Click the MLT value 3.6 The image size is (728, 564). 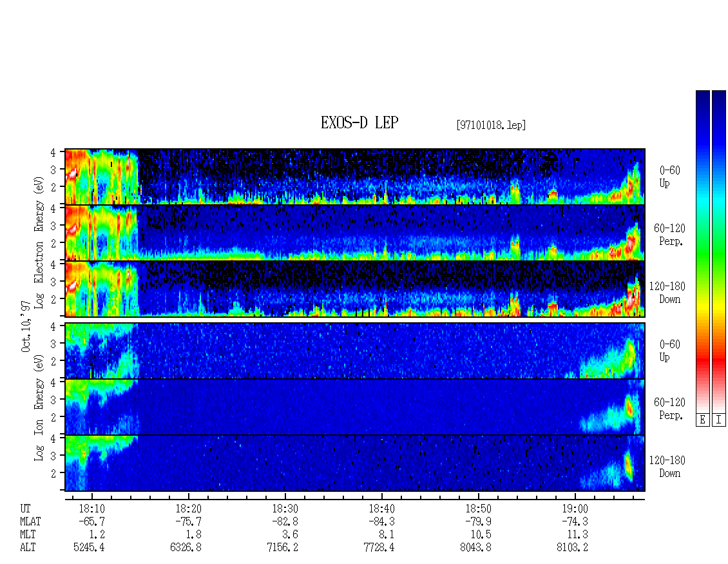tap(290, 535)
